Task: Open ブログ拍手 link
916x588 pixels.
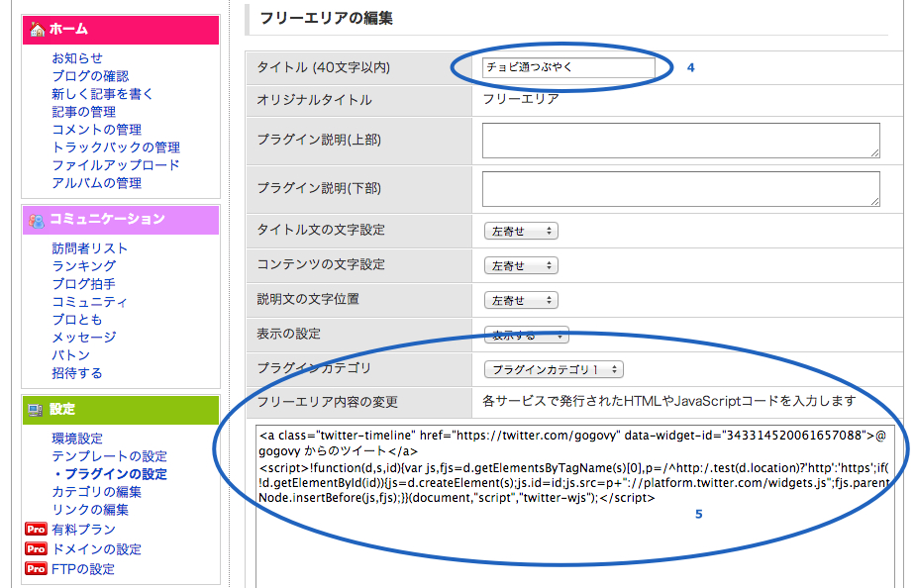Action: pyautogui.click(x=83, y=284)
